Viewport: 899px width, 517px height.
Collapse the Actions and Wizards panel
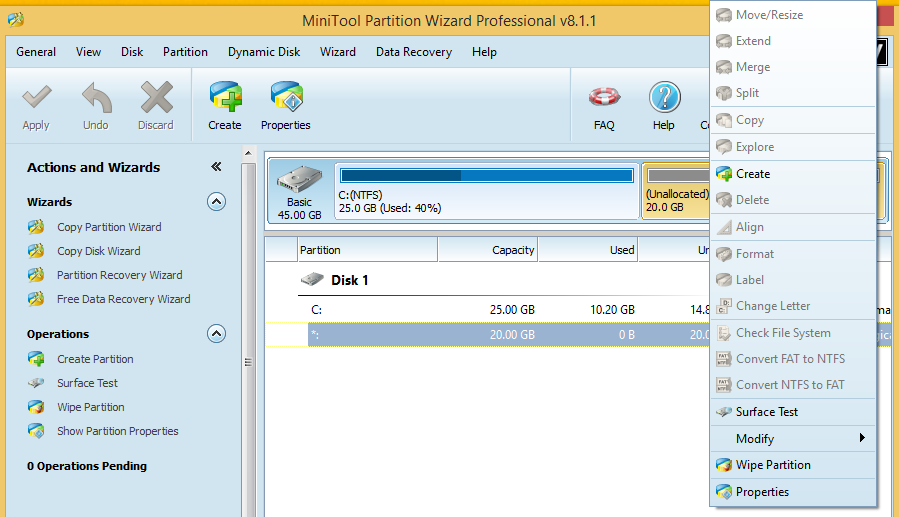pos(216,167)
